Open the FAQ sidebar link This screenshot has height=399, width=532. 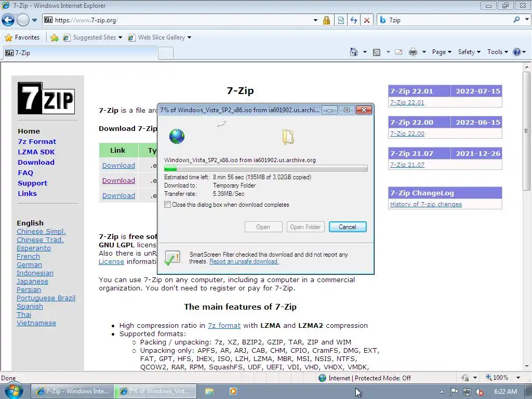tap(25, 172)
